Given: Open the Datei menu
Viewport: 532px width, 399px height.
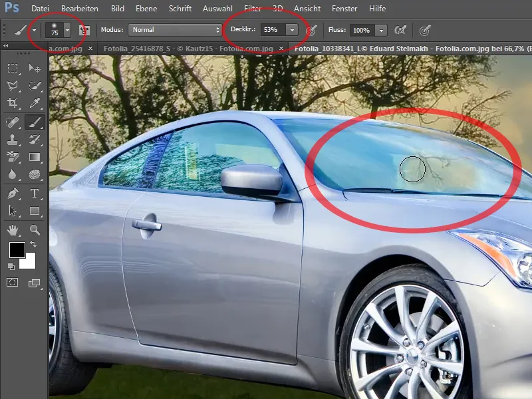Looking at the screenshot, I should click(x=40, y=9).
